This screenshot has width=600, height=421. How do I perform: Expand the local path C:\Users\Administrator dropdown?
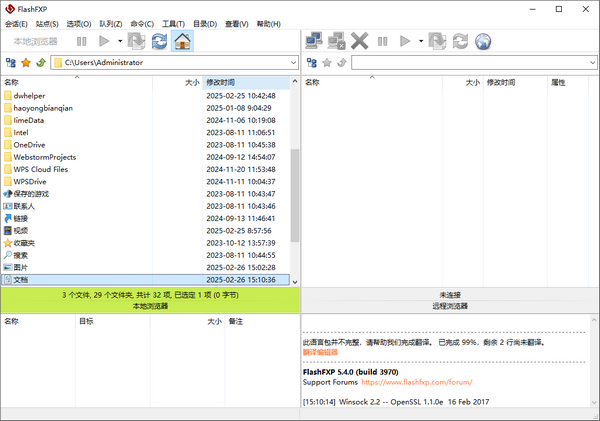(293, 62)
